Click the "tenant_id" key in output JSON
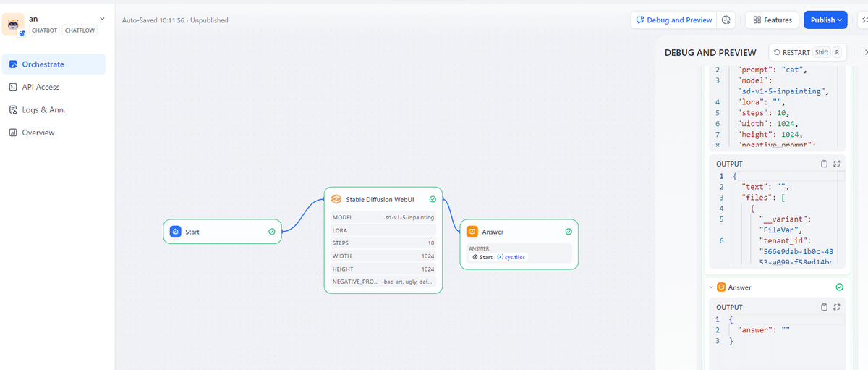The height and width of the screenshot is (370, 868). tap(784, 240)
